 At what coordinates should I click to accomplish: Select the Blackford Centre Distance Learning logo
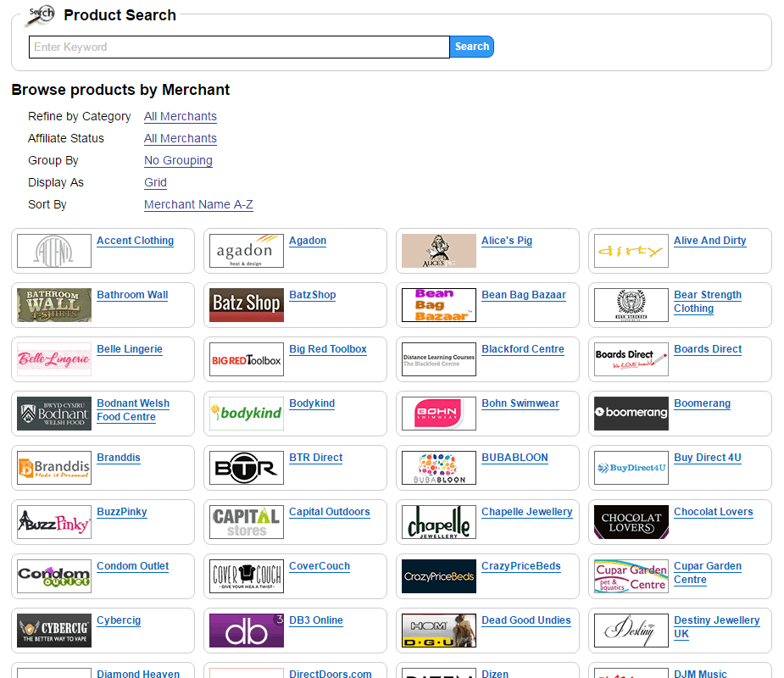pyautogui.click(x=439, y=359)
